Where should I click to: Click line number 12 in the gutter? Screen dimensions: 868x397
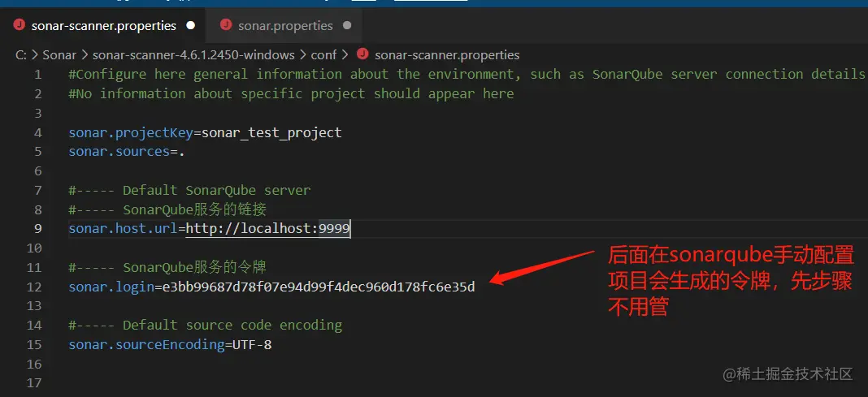(x=34, y=287)
